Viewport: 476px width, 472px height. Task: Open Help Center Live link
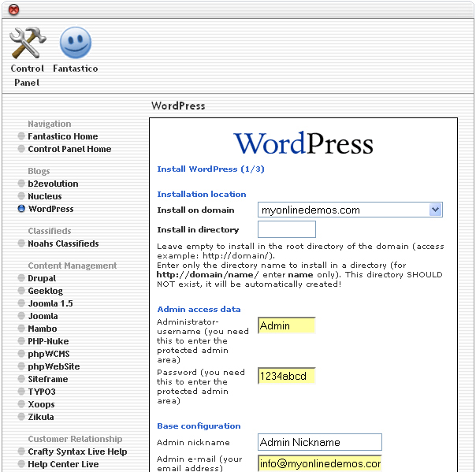63,464
